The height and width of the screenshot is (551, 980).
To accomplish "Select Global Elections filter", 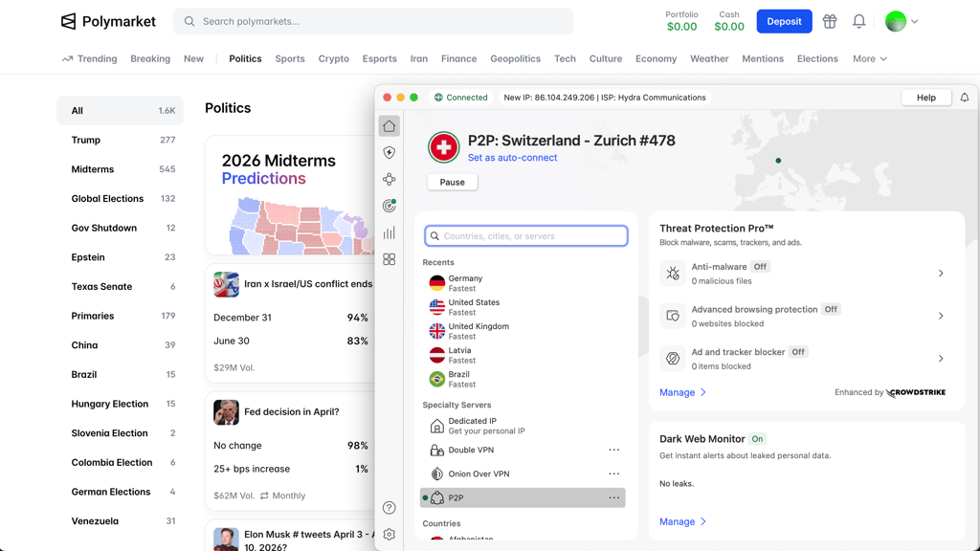I will [120, 199].
